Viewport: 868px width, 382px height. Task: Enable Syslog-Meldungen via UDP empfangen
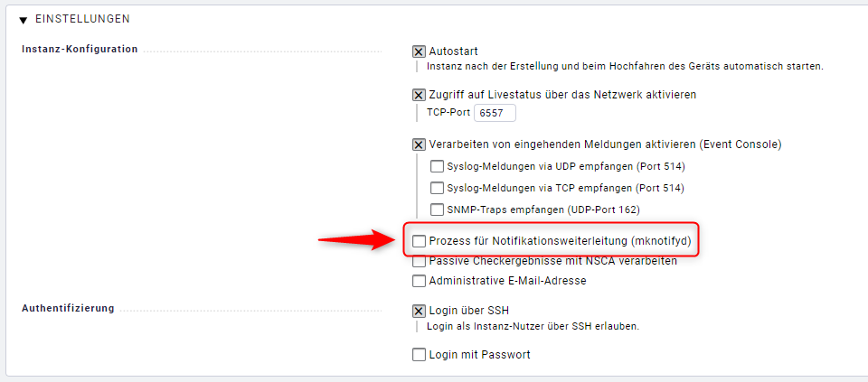(x=438, y=166)
